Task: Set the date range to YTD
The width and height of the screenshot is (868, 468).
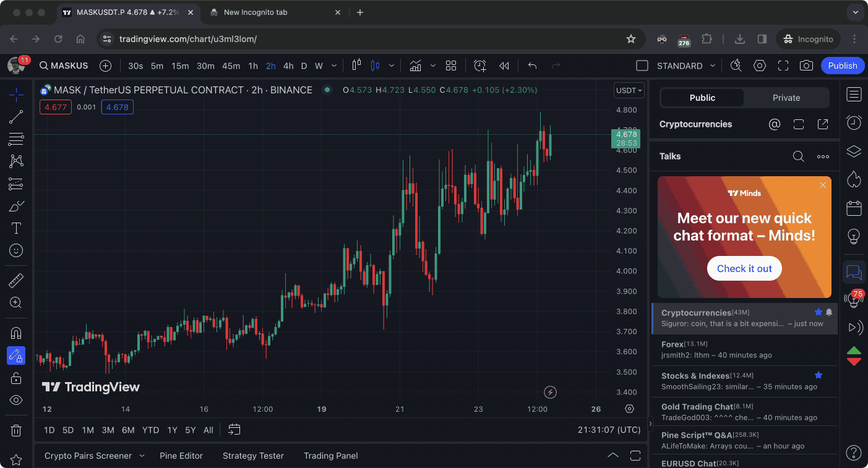Action: click(150, 430)
